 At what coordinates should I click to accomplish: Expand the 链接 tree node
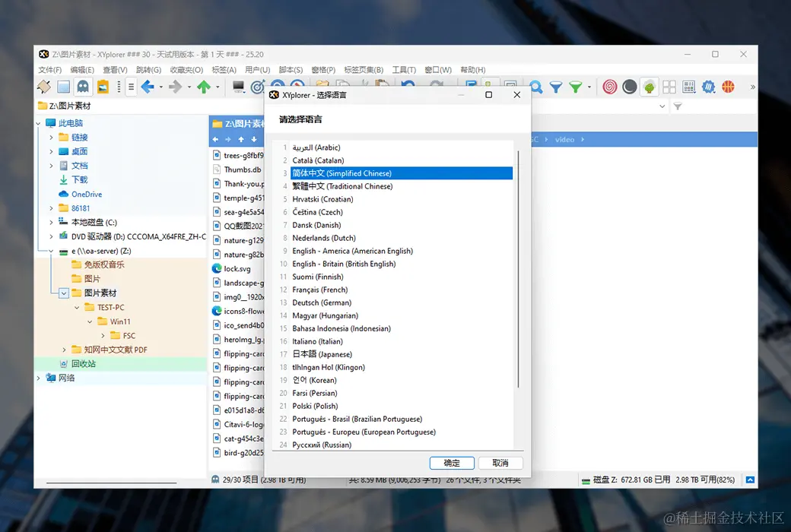51,137
